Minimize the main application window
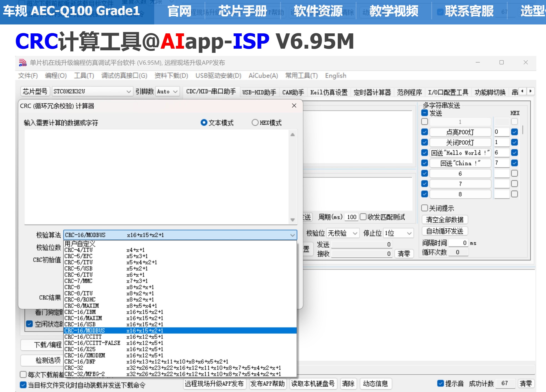The width and height of the screenshot is (546, 392). click(x=478, y=63)
